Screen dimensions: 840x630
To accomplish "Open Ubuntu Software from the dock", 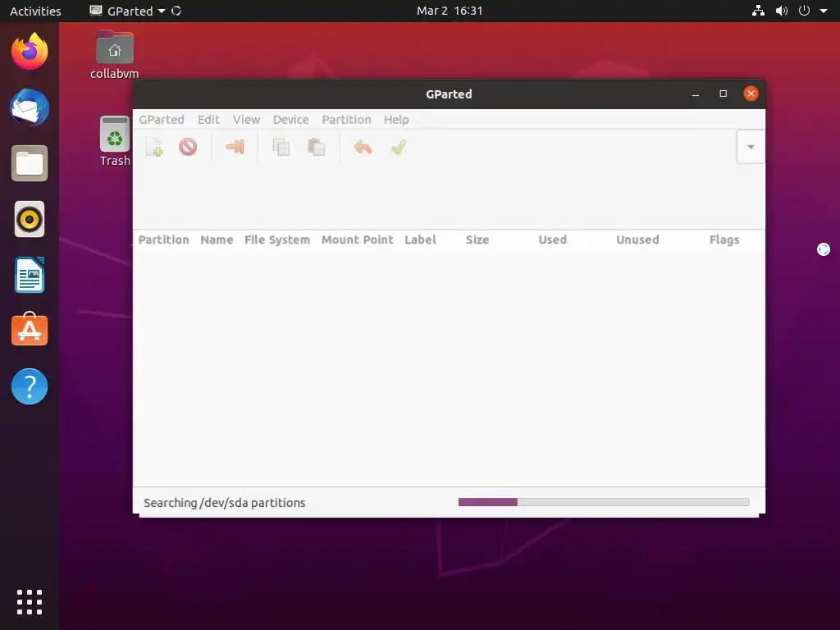I will (30, 330).
